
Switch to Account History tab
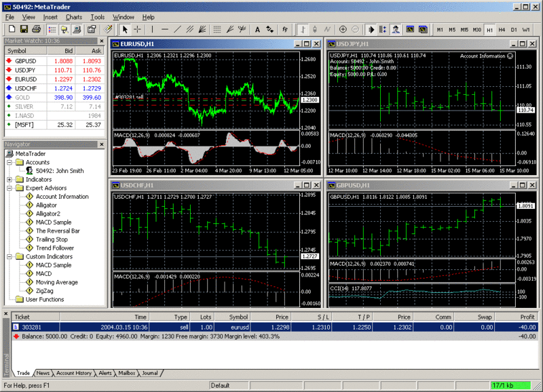(74, 373)
